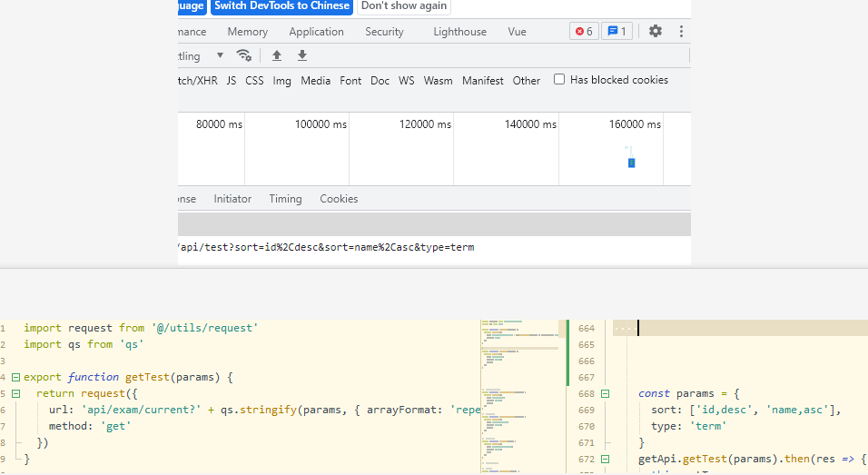The image size is (868, 475).
Task: Filter requests by JS
Action: [232, 80]
